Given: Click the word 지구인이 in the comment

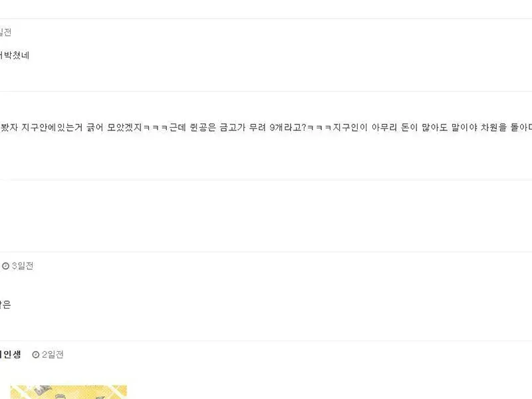Looking at the screenshot, I should tap(350, 127).
